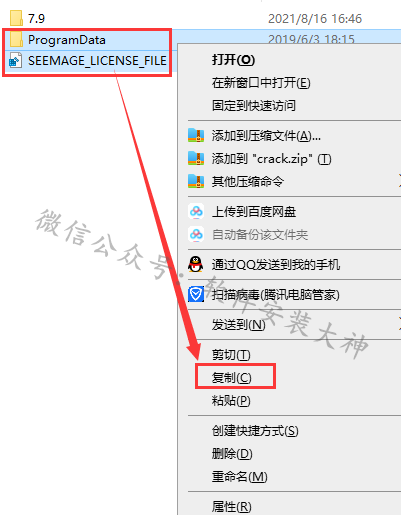This screenshot has width=401, height=515.
Task: Click the zip icon for 添加到 "crack.zip"
Action: pos(196,159)
